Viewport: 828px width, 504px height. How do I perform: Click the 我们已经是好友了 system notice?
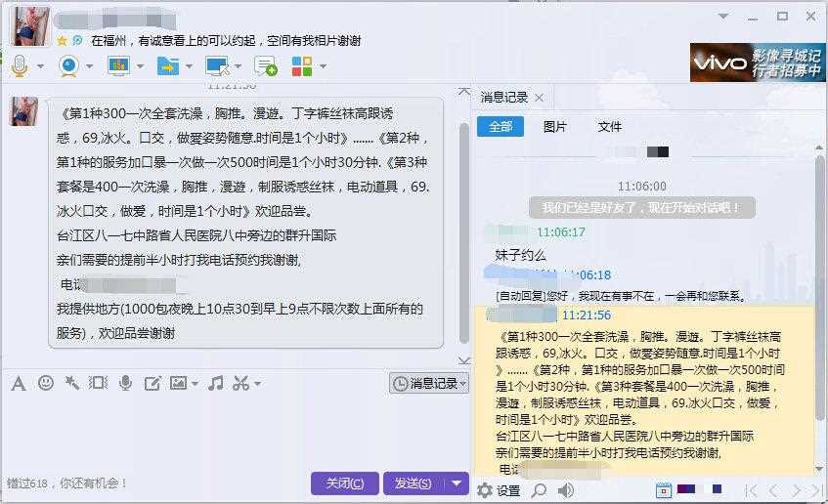point(641,207)
